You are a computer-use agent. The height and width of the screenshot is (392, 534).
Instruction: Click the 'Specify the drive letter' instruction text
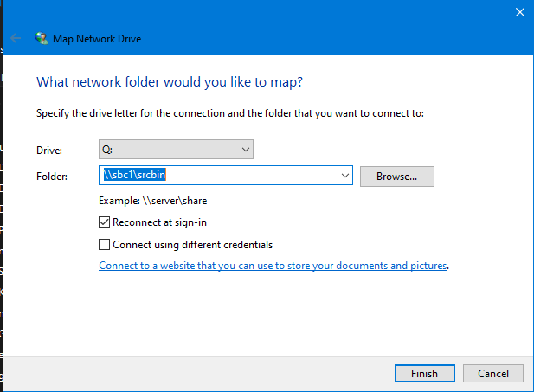pos(230,113)
